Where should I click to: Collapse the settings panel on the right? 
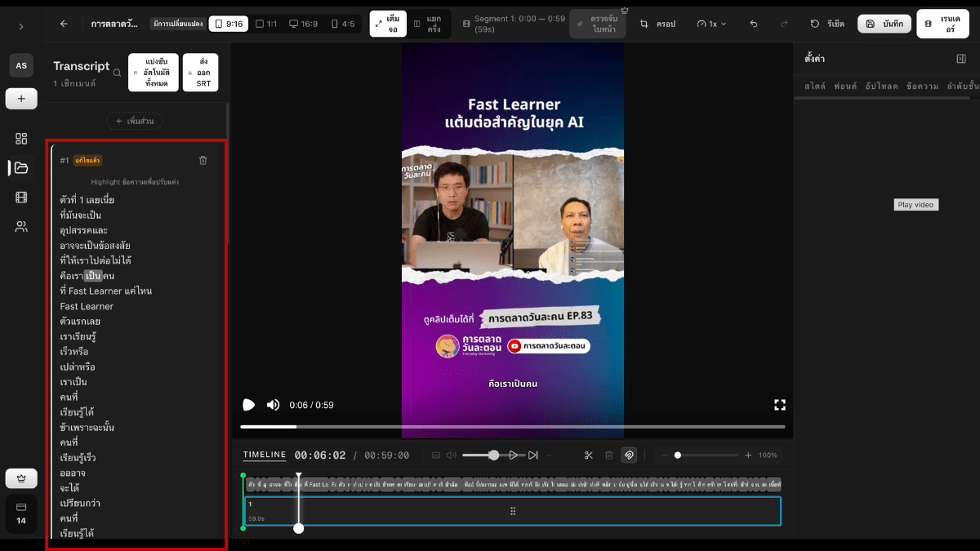(x=961, y=59)
